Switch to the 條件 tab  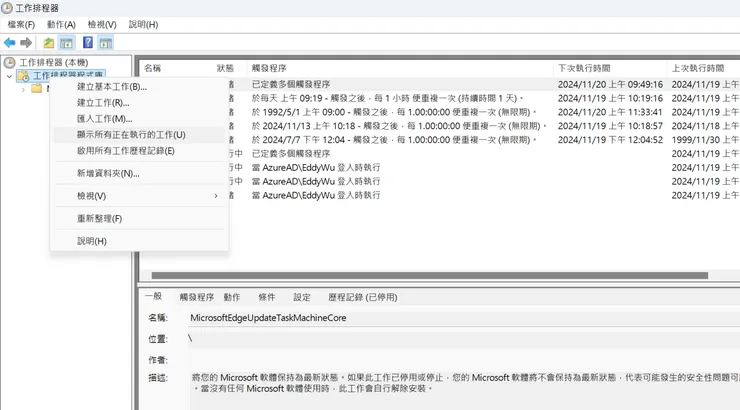point(267,297)
